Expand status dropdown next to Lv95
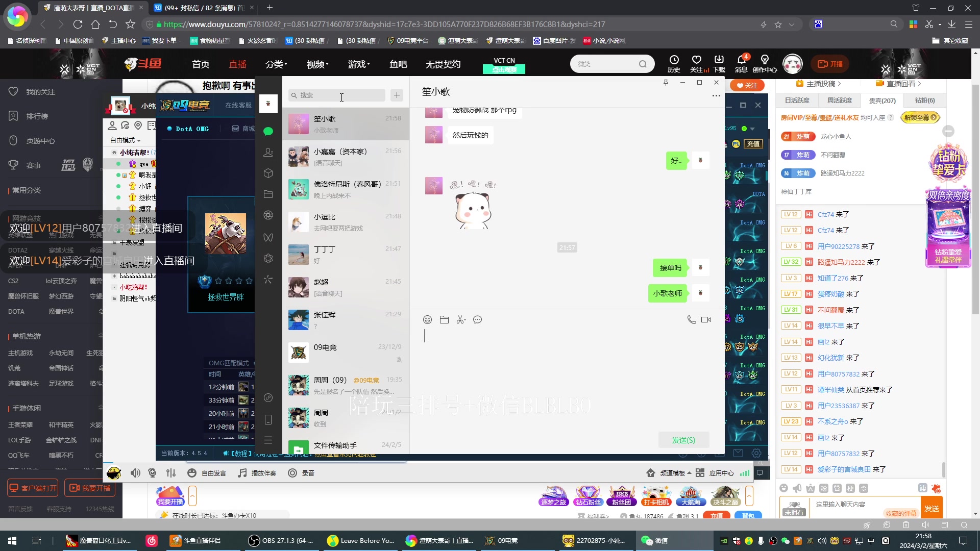 point(752,129)
